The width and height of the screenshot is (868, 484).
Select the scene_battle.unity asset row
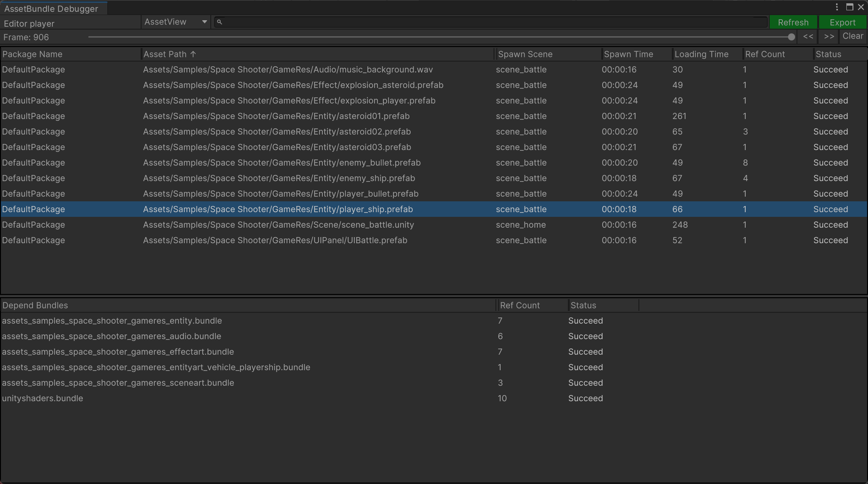pos(434,225)
